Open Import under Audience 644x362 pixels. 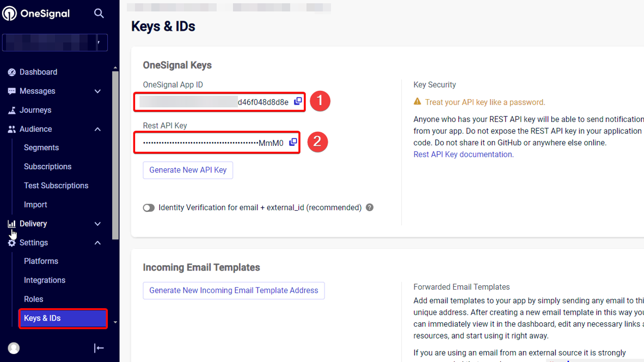pyautogui.click(x=35, y=205)
